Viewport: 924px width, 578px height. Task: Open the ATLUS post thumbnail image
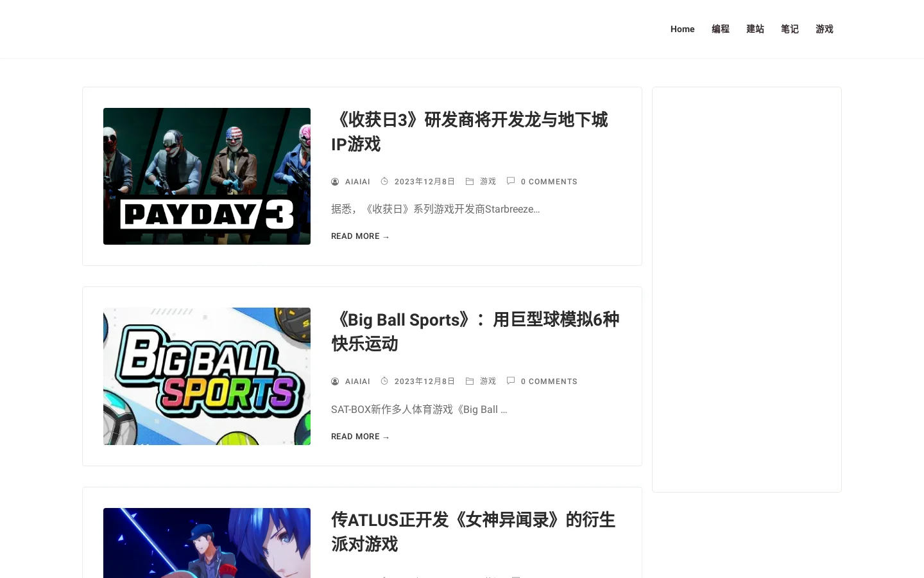coord(207,543)
